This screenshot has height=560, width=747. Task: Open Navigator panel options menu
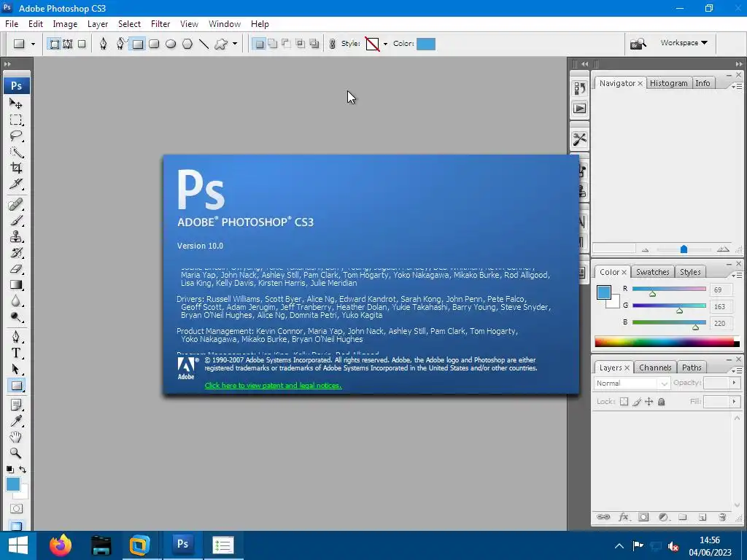(738, 86)
